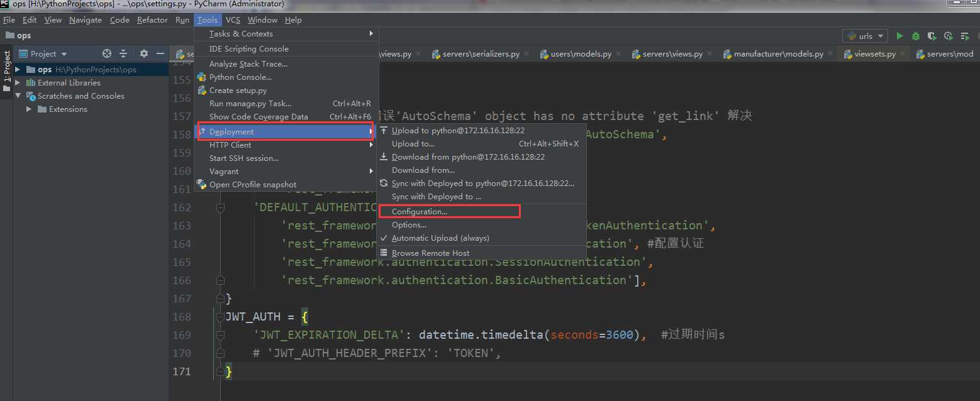Screen dimensions: 980x401
Task: Click the Create setup.py file icon
Action: point(202,91)
